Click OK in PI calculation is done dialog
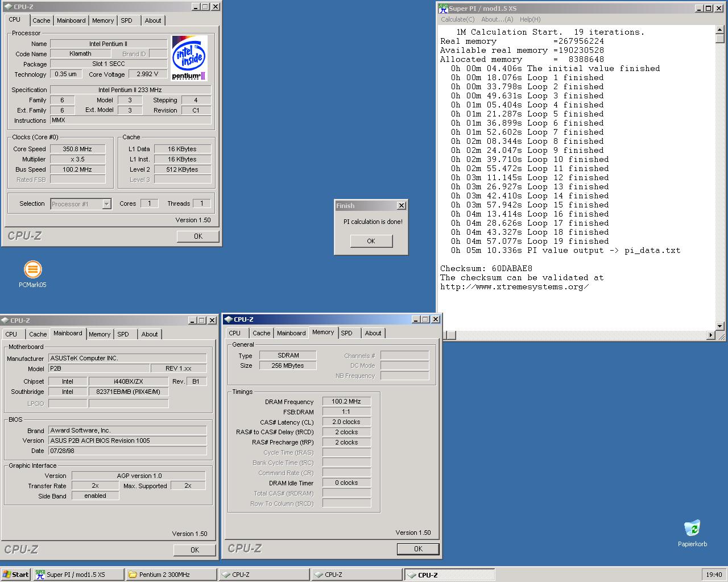This screenshot has width=728, height=582. (x=371, y=241)
